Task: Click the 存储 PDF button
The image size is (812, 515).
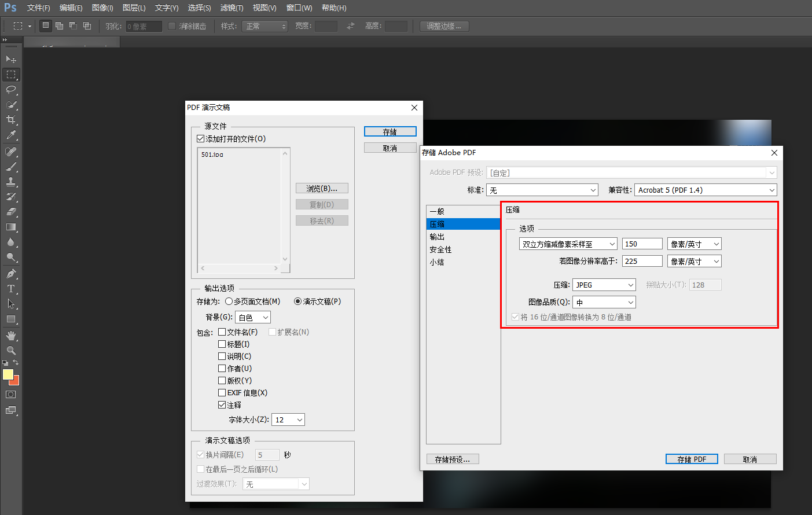Action: [691, 458]
